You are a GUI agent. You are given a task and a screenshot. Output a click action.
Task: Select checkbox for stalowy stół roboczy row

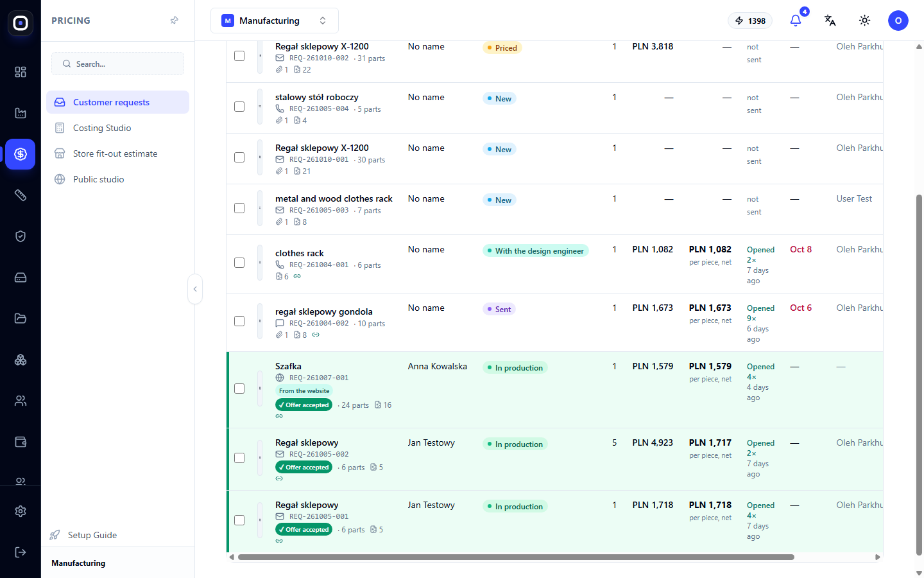(x=239, y=107)
